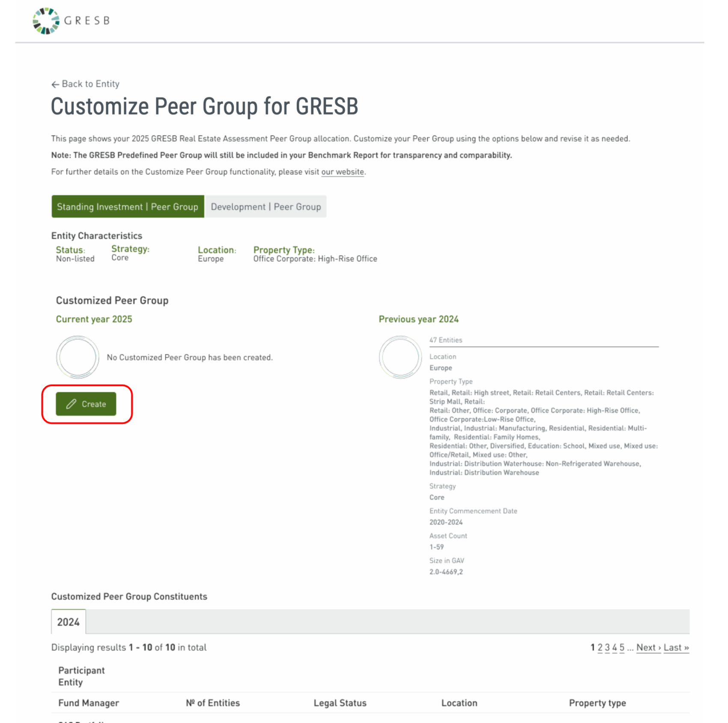Click the Legal Status column header
Image resolution: width=728 pixels, height=723 pixels.
tap(340, 703)
